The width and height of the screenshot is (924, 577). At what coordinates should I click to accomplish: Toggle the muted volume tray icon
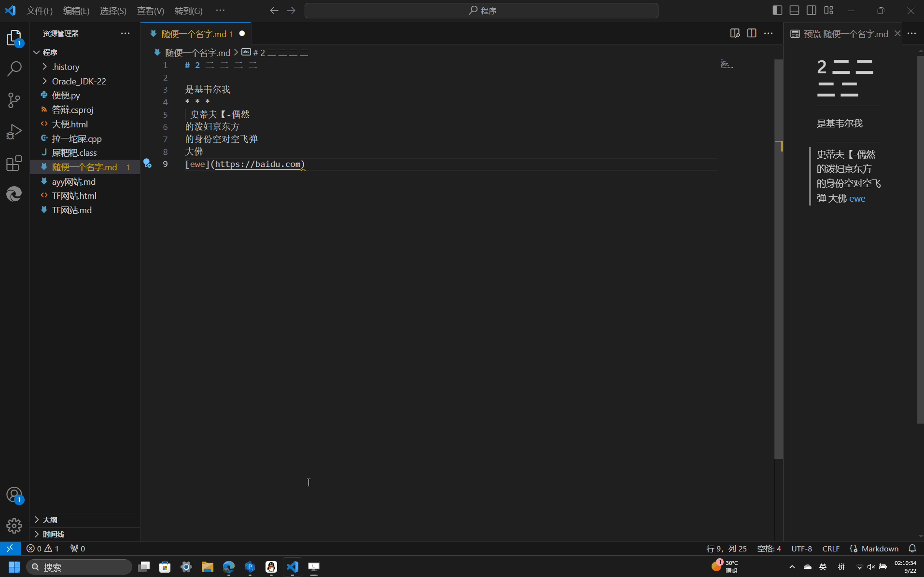(871, 567)
